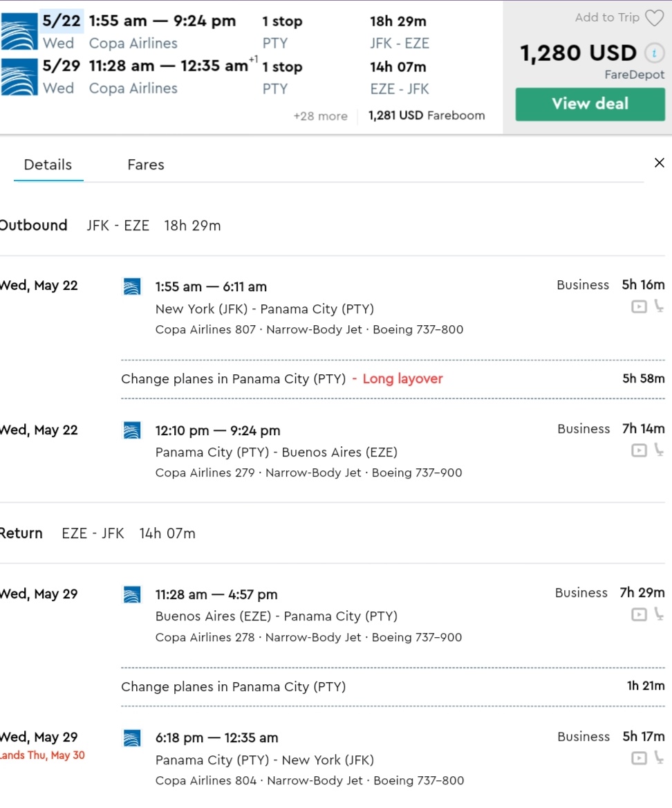Click Copa Airlines logo on the 1:55 am segment
This screenshot has width=672, height=808.
click(131, 286)
